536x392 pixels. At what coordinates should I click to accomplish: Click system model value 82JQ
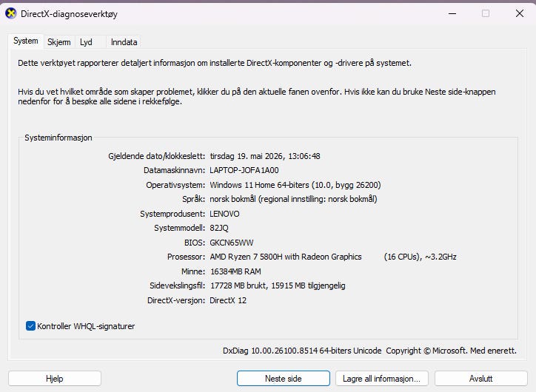[x=219, y=228]
